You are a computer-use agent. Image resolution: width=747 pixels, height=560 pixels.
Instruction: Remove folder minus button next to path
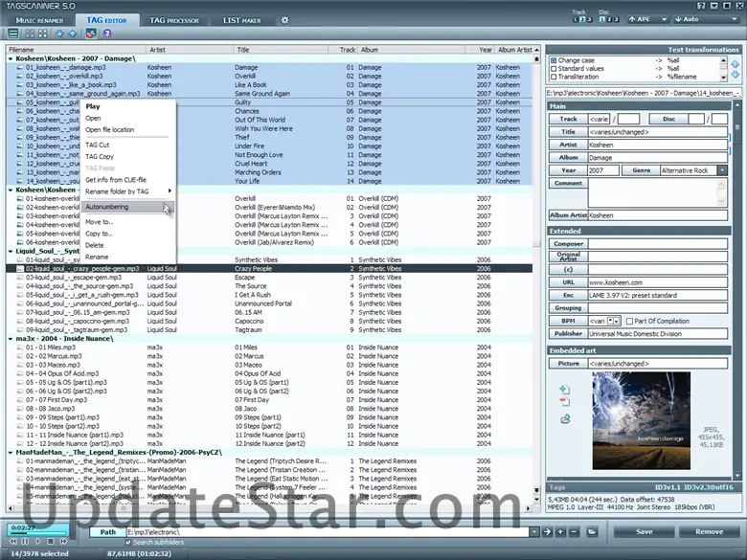pyautogui.click(x=574, y=532)
